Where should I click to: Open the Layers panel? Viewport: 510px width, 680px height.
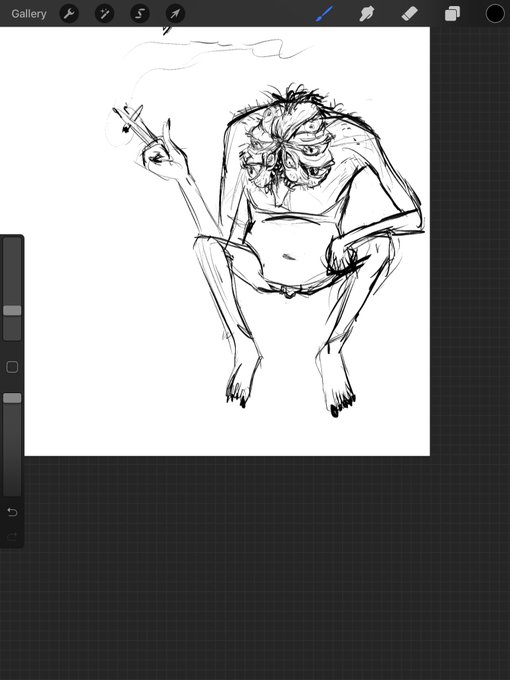coord(452,14)
